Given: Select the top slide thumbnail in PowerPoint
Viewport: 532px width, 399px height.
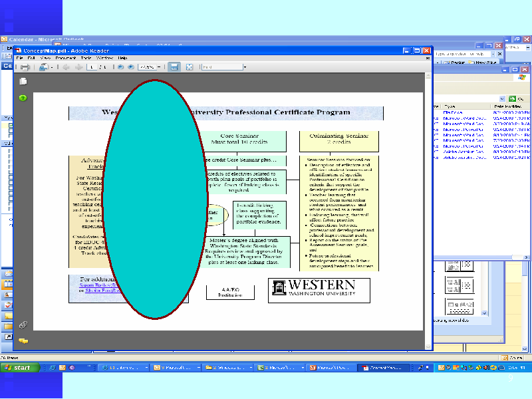Looking at the screenshot, I should pyautogui.click(x=460, y=265).
